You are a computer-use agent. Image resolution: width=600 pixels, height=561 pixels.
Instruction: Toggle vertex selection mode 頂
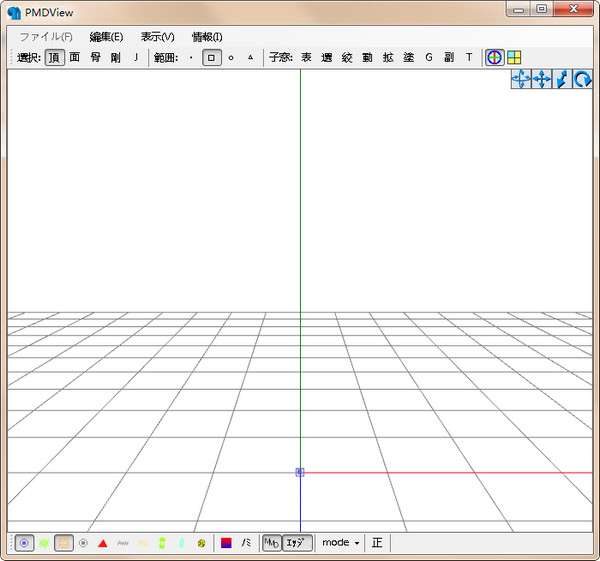(54, 58)
